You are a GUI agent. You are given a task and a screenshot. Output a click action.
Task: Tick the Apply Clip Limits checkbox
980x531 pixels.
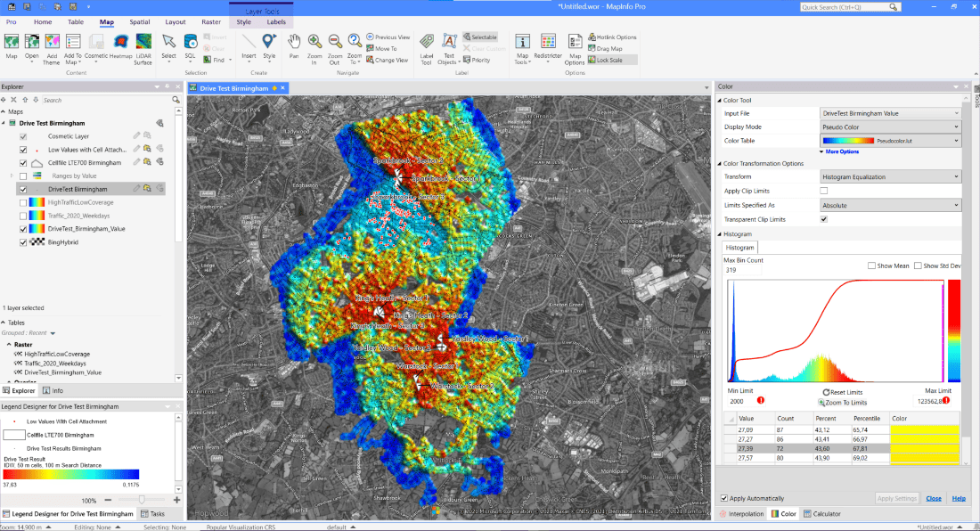[x=823, y=192]
